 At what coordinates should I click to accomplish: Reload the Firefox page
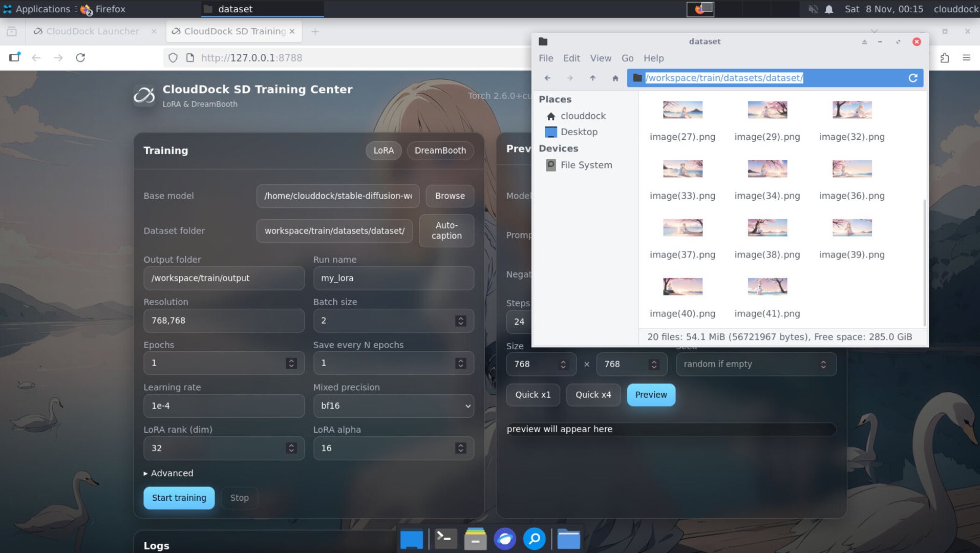point(80,58)
